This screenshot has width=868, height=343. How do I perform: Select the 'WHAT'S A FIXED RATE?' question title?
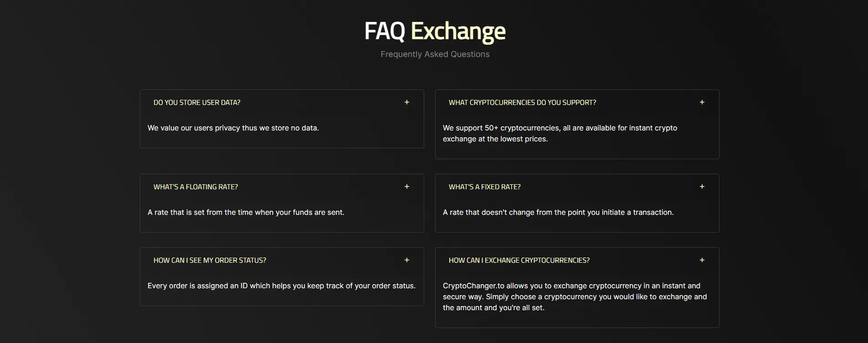coord(484,187)
